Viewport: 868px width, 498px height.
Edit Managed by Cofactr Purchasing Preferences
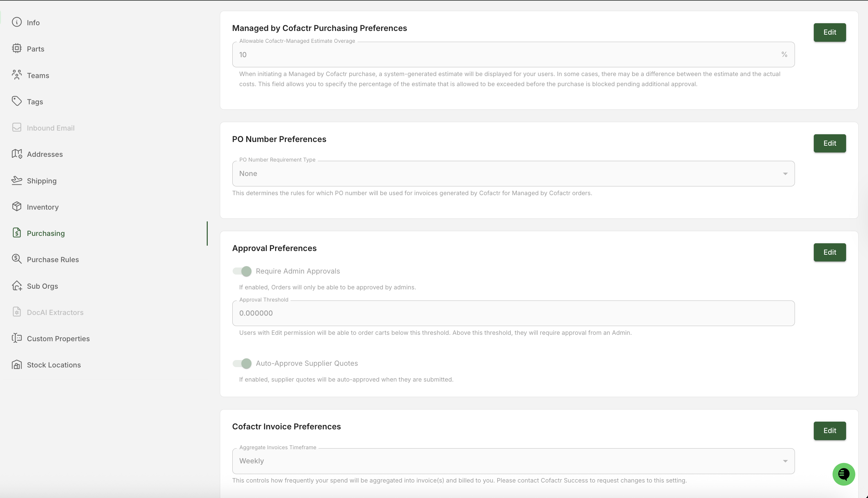[x=830, y=33]
